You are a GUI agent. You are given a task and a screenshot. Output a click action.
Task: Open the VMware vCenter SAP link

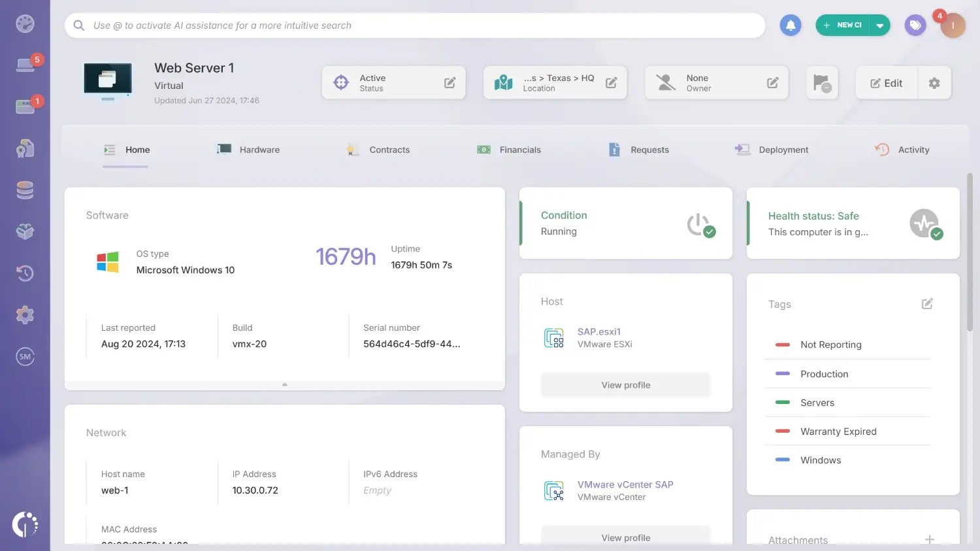pyautogui.click(x=625, y=484)
